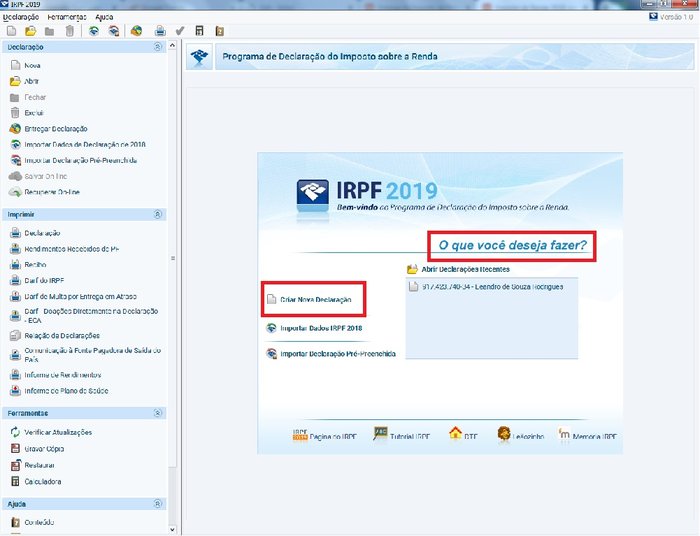Open Memória IRPF link

pos(587,434)
